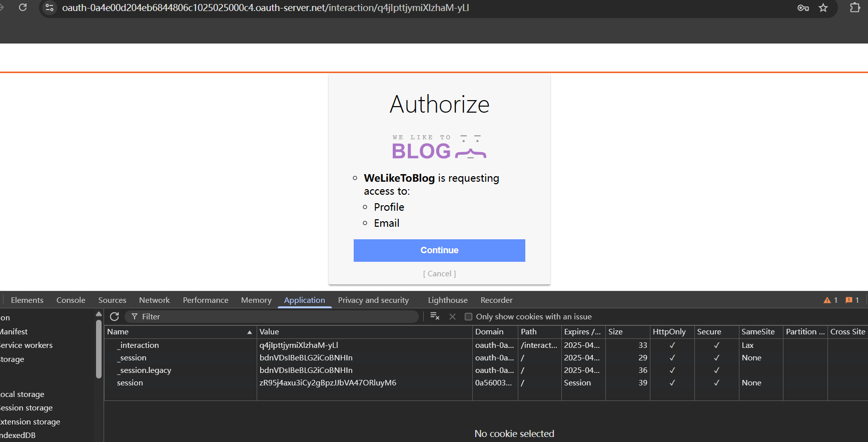
Task: Reload the page with the browser refresh icon
Action: (x=23, y=8)
